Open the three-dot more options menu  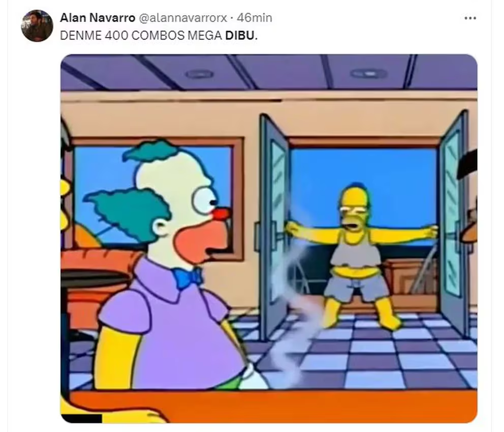(470, 18)
